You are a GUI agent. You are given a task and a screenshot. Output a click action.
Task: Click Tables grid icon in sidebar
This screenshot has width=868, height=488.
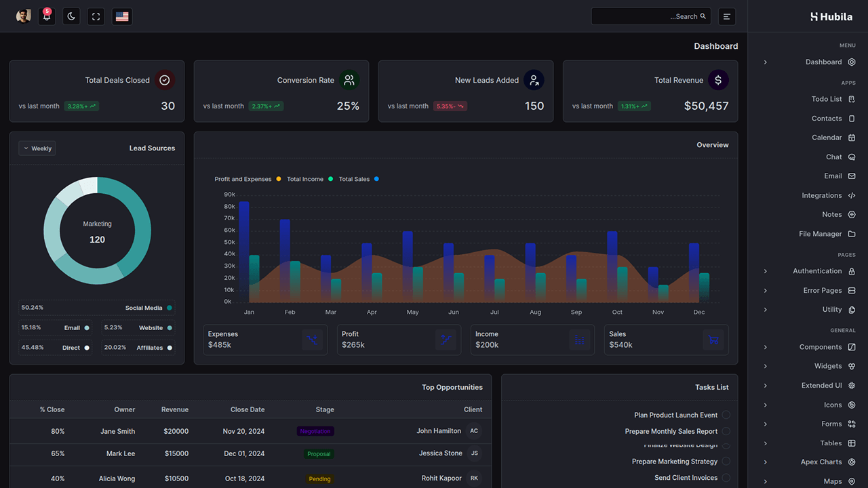tap(852, 443)
